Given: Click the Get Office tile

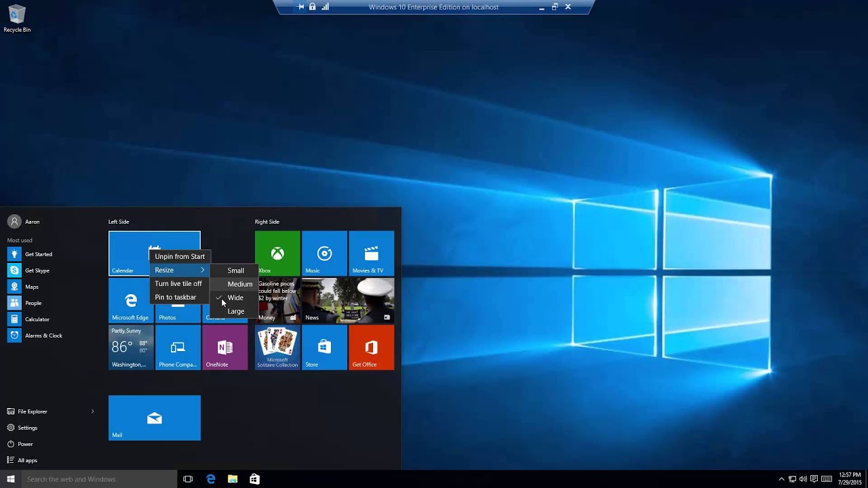Looking at the screenshot, I should pyautogui.click(x=371, y=347).
